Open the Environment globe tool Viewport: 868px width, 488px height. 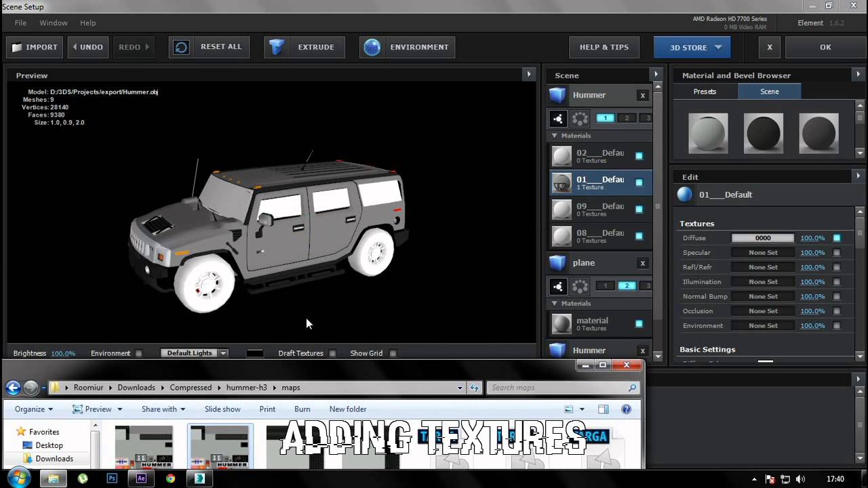pyautogui.click(x=408, y=47)
